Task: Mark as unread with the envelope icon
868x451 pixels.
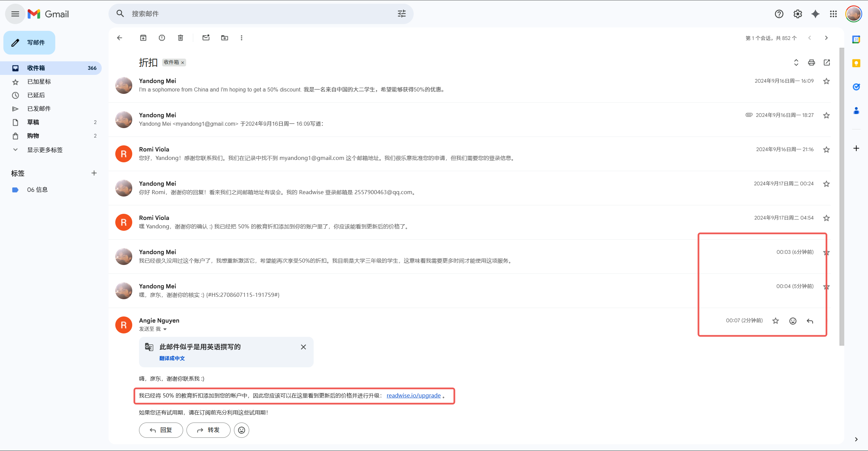Action: click(x=206, y=38)
